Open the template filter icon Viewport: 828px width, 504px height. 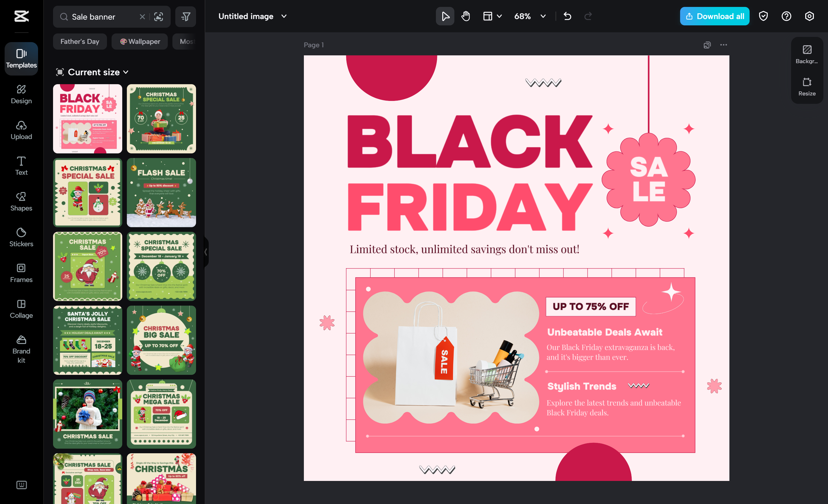tap(185, 16)
